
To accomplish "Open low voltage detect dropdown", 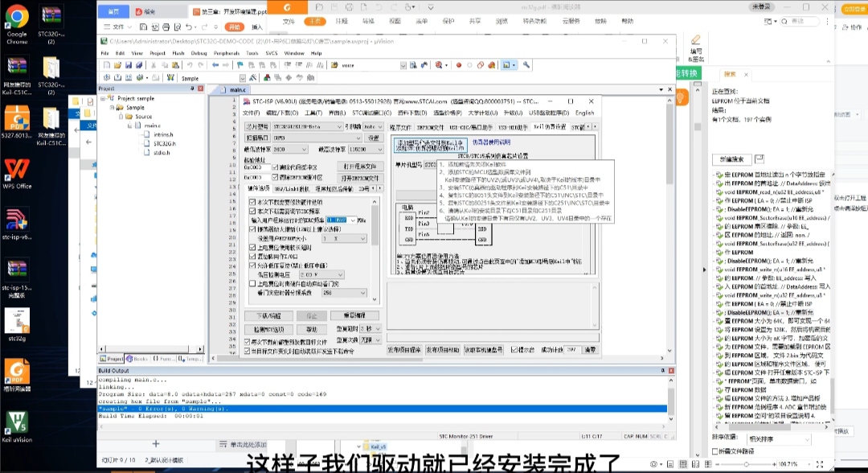I will 321,275.
